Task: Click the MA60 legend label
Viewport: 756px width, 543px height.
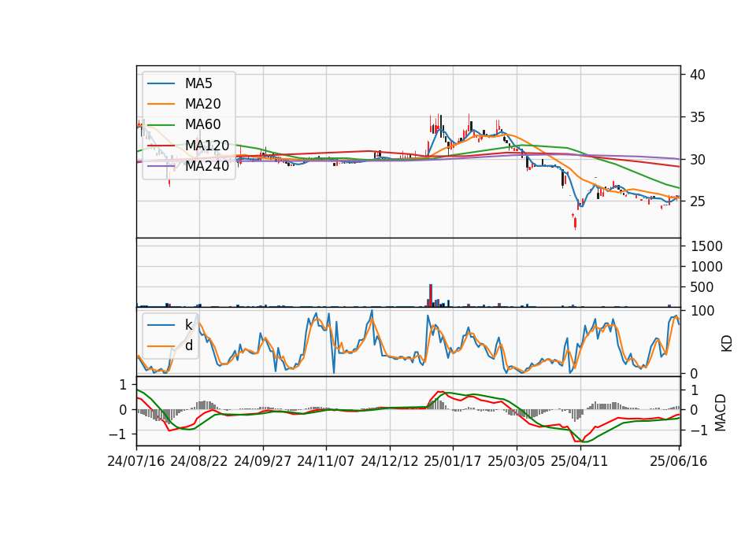Action: coord(202,124)
